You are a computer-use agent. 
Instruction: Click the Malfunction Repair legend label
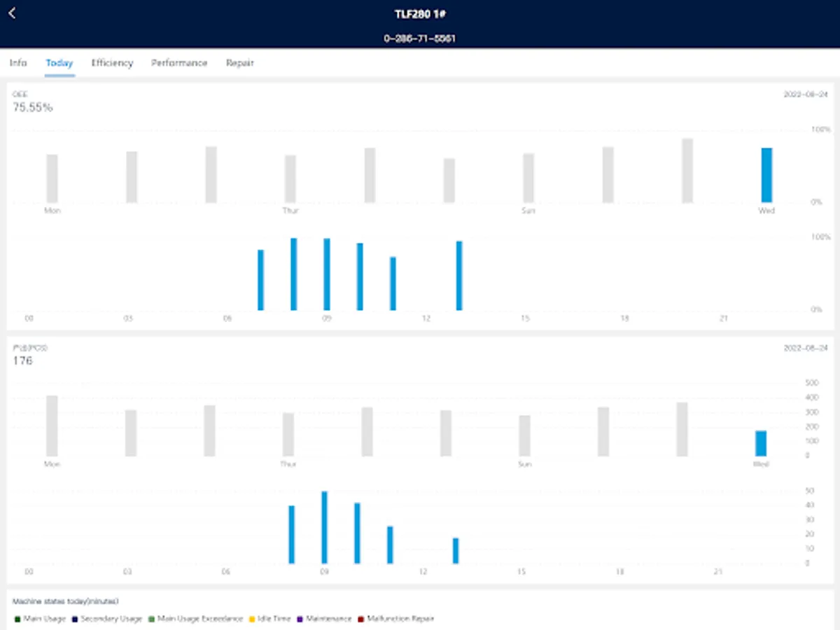pyautogui.click(x=400, y=619)
